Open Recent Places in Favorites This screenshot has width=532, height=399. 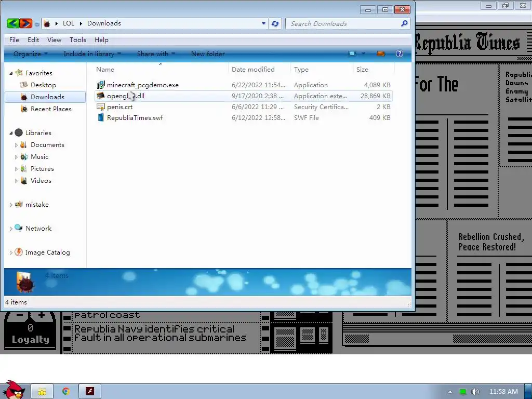(x=51, y=109)
